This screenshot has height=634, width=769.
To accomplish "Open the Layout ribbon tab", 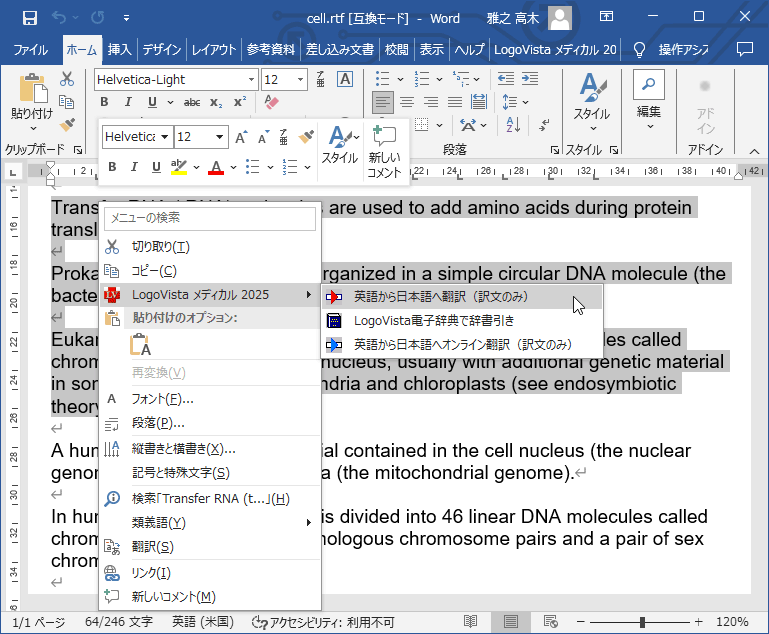I will point(213,50).
